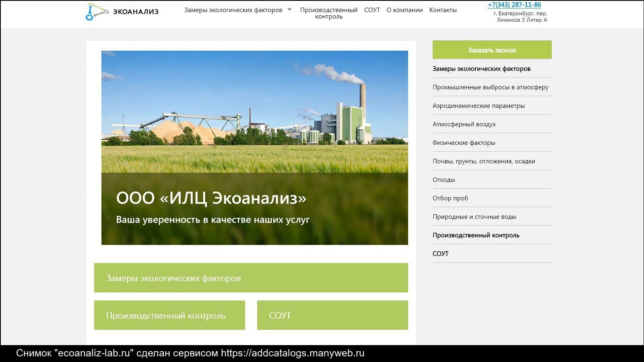
Task: Open sidebar link СОУТ
Action: tap(440, 254)
